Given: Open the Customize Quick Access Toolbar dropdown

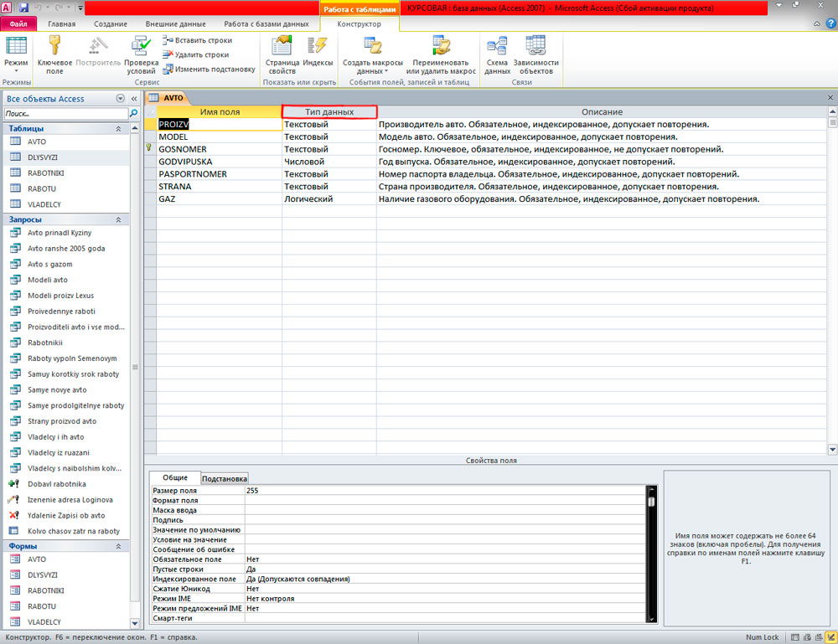Looking at the screenshot, I should click(80, 8).
